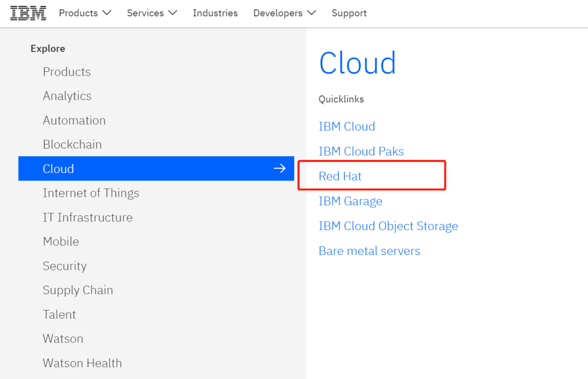Visit the IBM Garage link
588x379 pixels.
coord(350,201)
